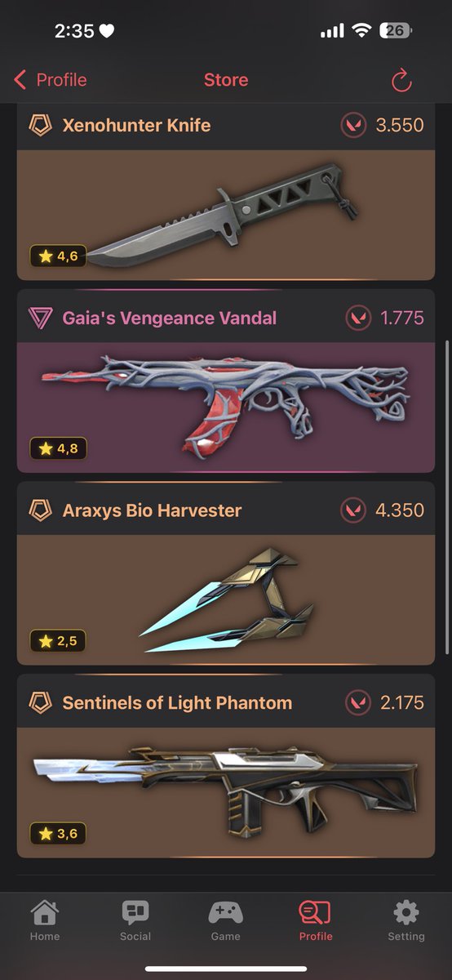Tap the 4,8 star rating badge
452x980 pixels.
58,448
